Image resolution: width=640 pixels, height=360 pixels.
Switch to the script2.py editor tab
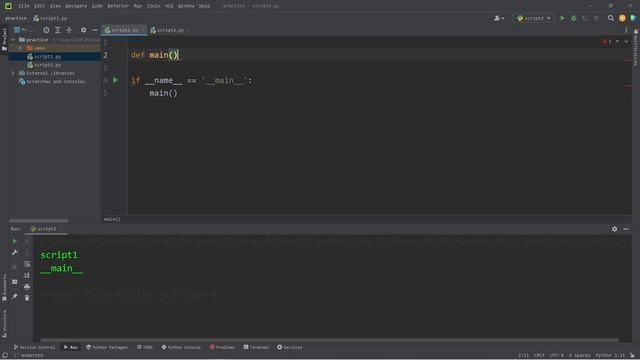tap(170, 30)
